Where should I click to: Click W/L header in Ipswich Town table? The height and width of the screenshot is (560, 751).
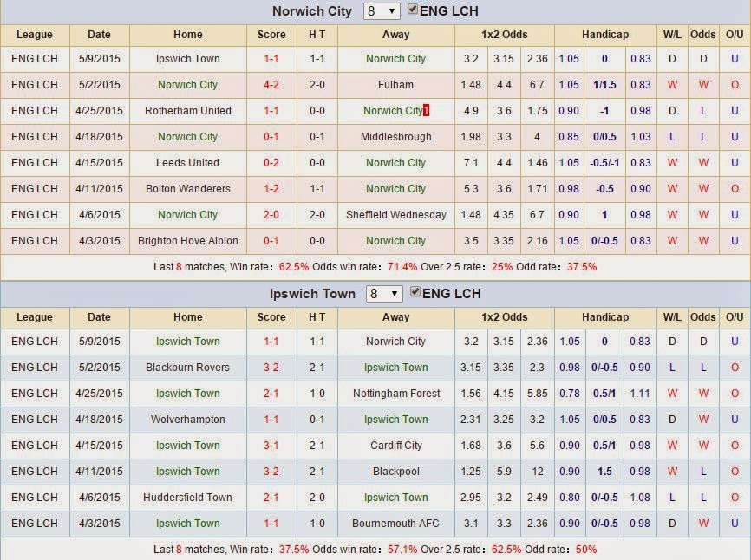[x=672, y=317]
